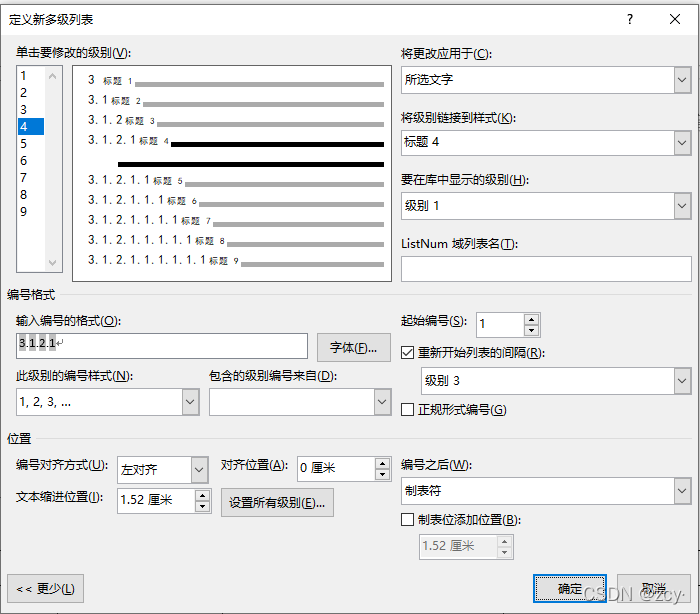
Task: Click level list scroll up arrow
Action: pyautogui.click(x=52, y=76)
